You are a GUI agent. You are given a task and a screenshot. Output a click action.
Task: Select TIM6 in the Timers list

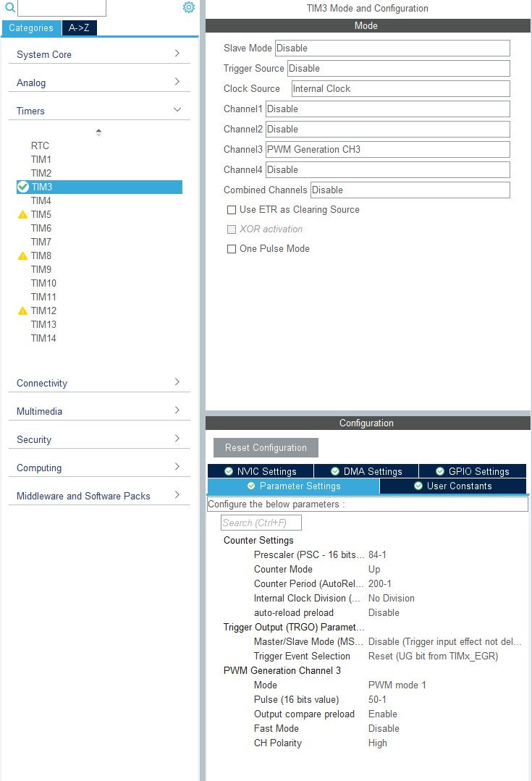click(41, 228)
